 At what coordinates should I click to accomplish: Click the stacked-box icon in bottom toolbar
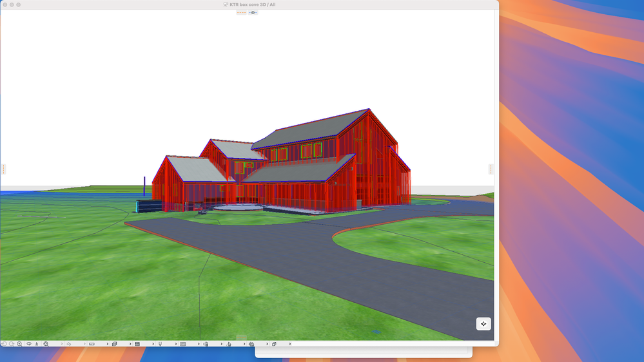[115, 344]
